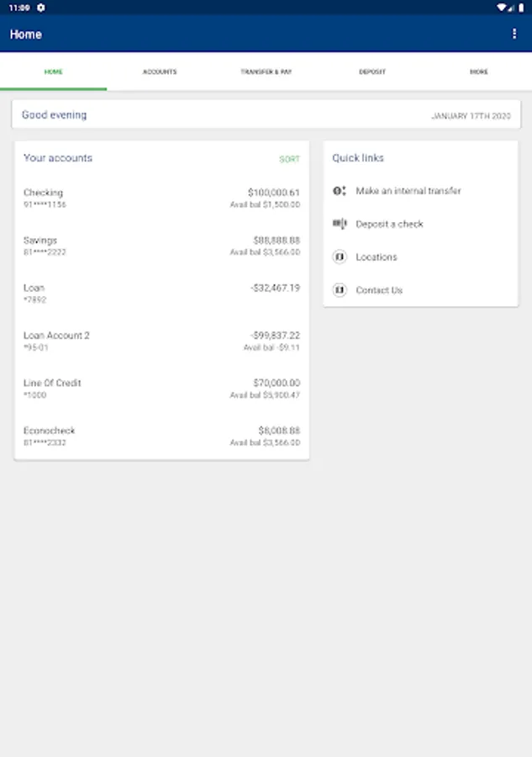Click the Contact Us icon
532x757 pixels.
(x=340, y=290)
